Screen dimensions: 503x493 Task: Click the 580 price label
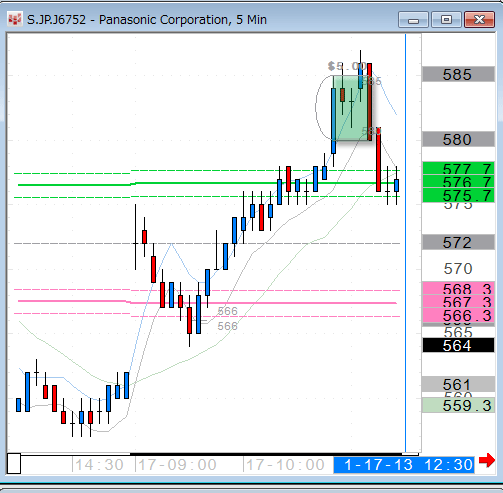[458, 139]
